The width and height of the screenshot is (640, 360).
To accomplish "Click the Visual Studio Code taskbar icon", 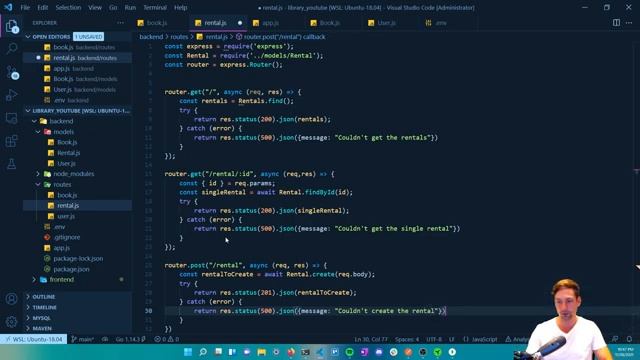I will click(x=320, y=352).
